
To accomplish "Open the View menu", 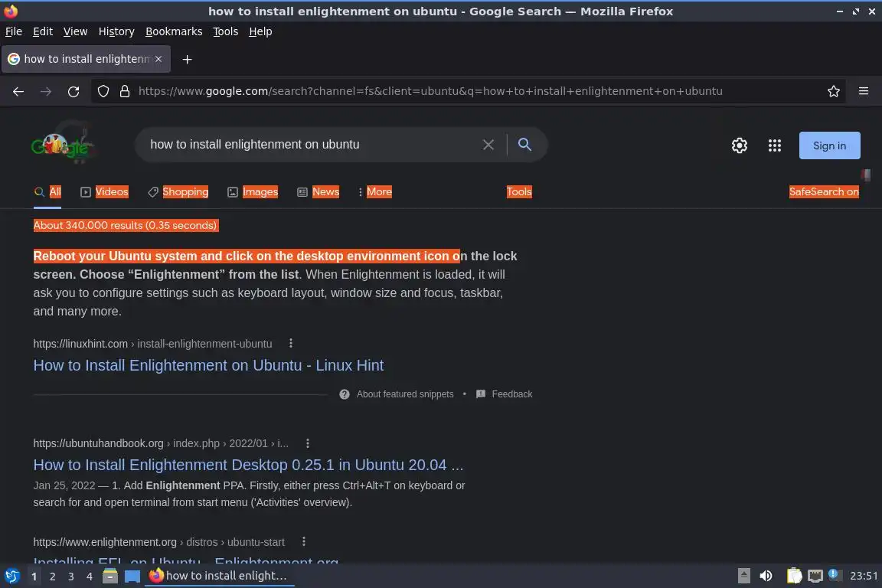I will pyautogui.click(x=75, y=31).
